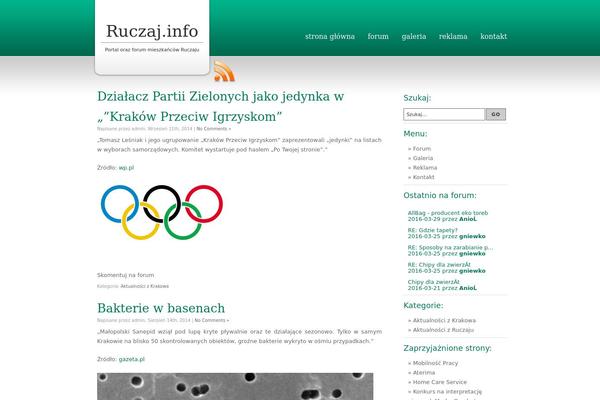Open the Działacz Partii Zielonych article headline
Screen dimensions: 600x400
(220, 106)
